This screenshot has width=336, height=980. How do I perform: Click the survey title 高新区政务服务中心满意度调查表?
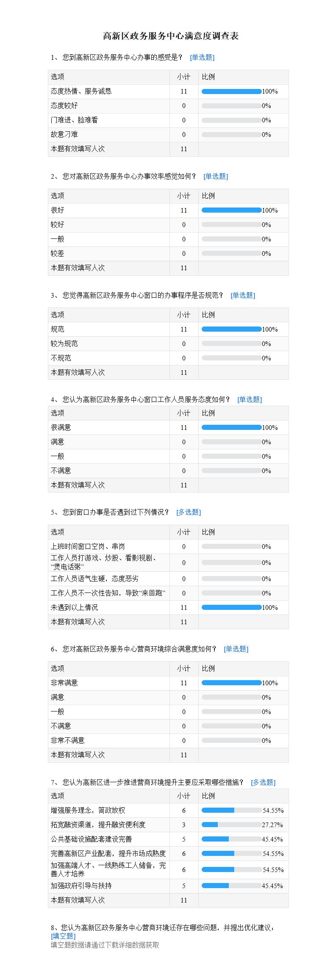coord(171,36)
